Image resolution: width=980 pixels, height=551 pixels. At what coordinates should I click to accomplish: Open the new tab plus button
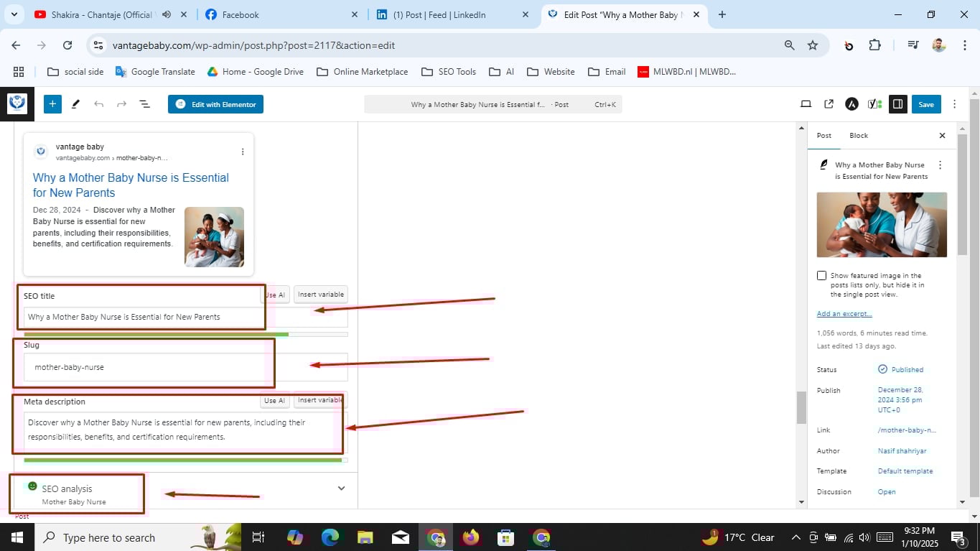pos(722,14)
